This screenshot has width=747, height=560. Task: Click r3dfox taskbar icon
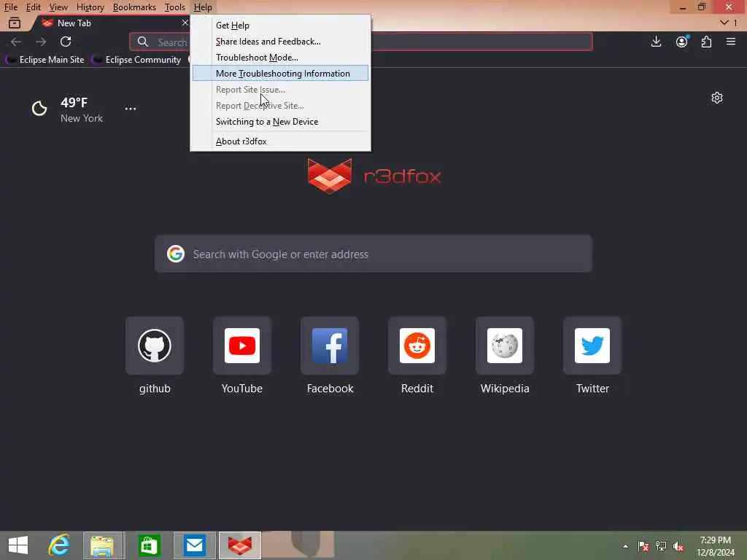click(239, 545)
